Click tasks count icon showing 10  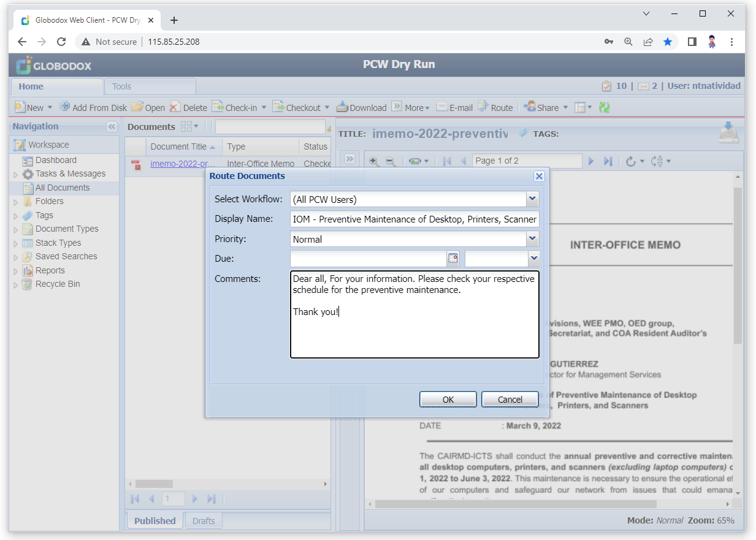(x=607, y=86)
